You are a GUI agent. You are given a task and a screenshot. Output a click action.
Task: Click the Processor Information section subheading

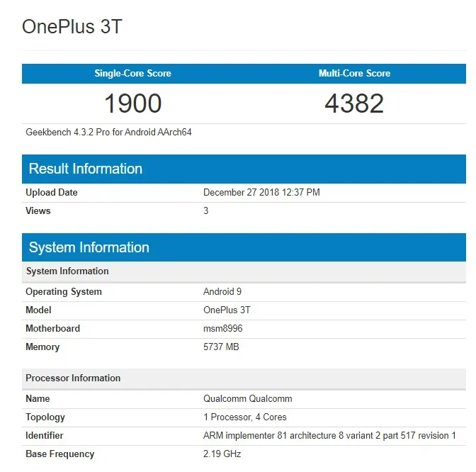[73, 378]
